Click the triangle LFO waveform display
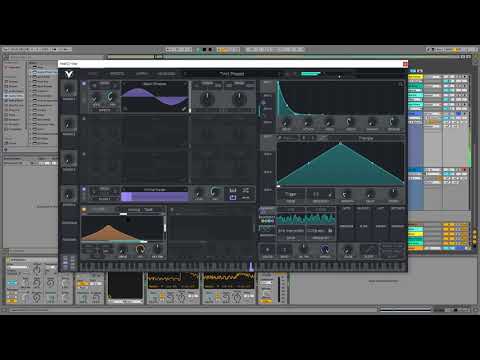The height and width of the screenshot is (360, 480). coord(340,164)
